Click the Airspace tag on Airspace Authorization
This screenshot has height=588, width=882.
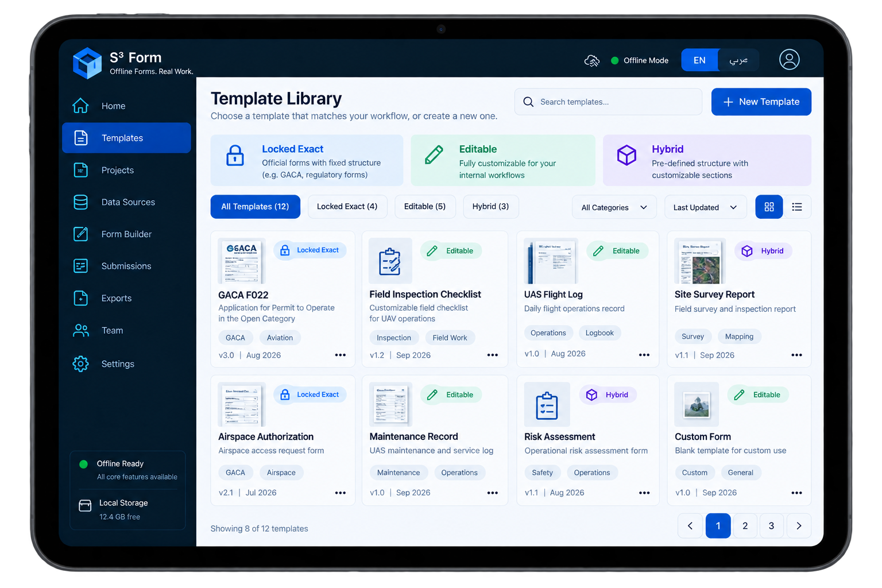tap(281, 473)
